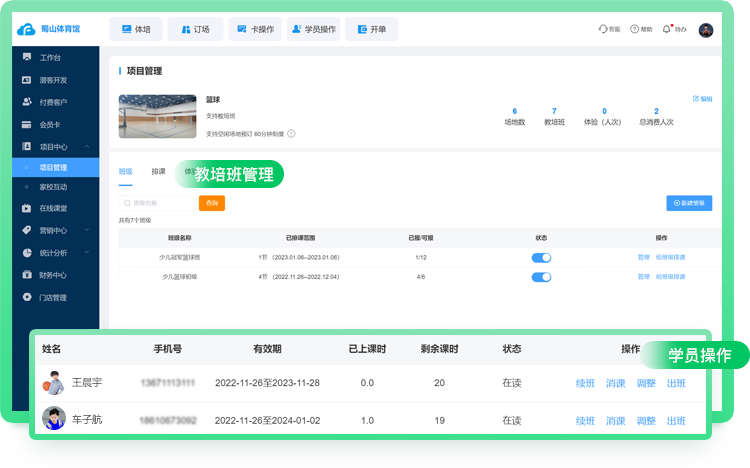Click the orange 查询 search button

(x=211, y=203)
